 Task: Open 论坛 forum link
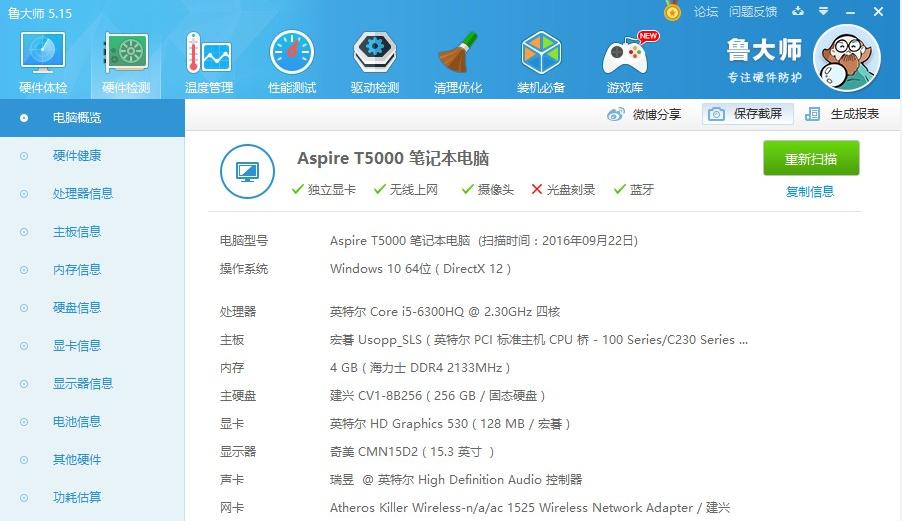(x=705, y=12)
